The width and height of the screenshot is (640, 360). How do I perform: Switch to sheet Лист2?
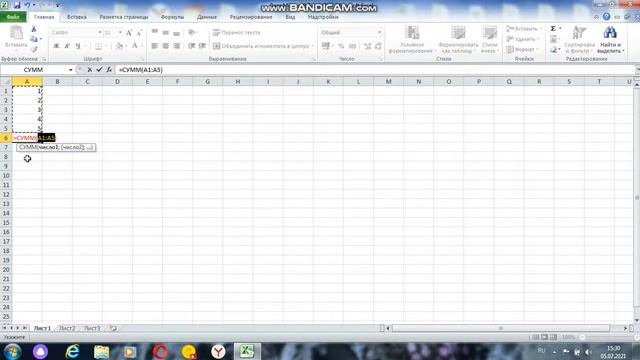(x=67, y=328)
